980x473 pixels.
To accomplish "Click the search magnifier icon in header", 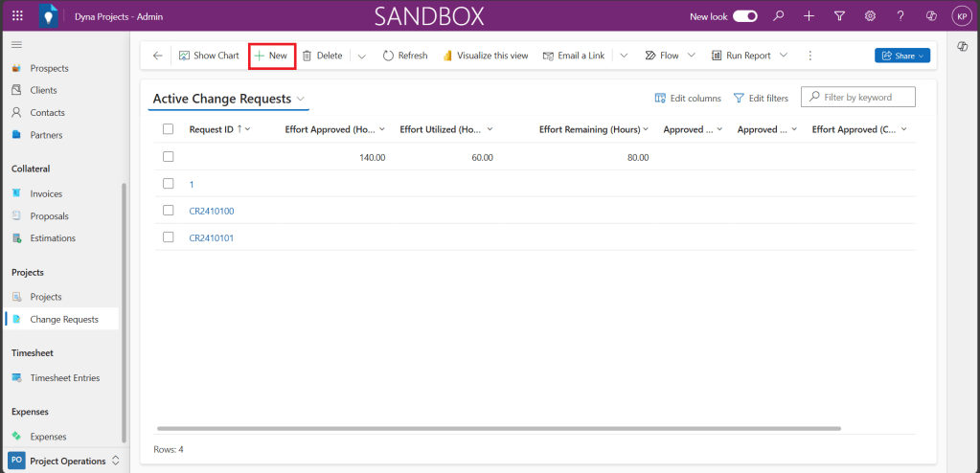I will point(779,16).
